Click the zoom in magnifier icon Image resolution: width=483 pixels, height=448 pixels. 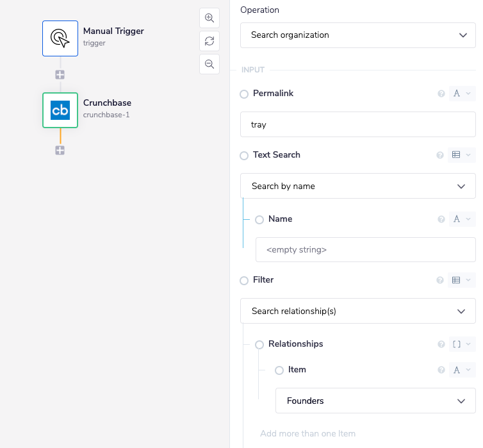209,18
